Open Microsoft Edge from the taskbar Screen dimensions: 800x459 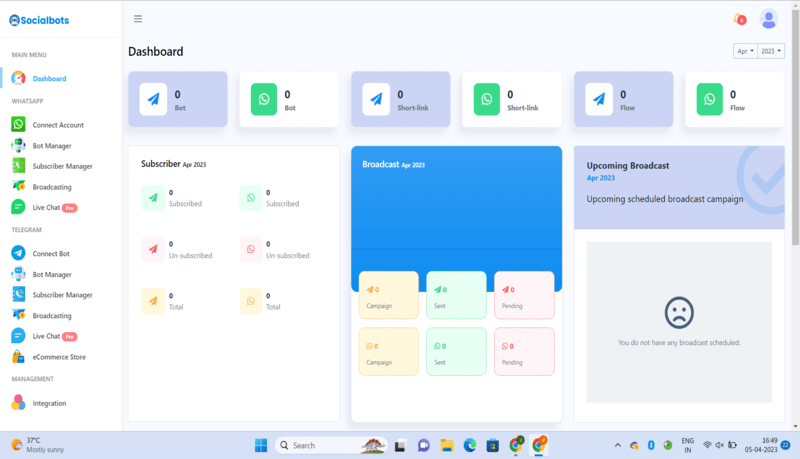pyautogui.click(x=469, y=445)
